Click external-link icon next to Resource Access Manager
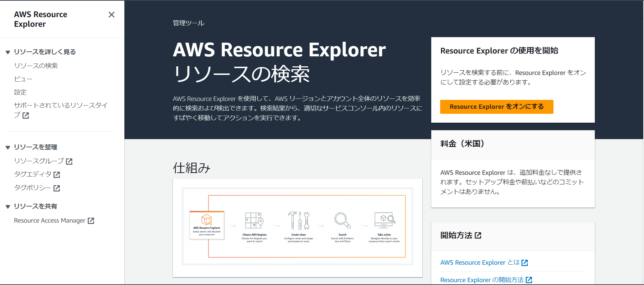This screenshot has height=285, width=644. (x=91, y=221)
